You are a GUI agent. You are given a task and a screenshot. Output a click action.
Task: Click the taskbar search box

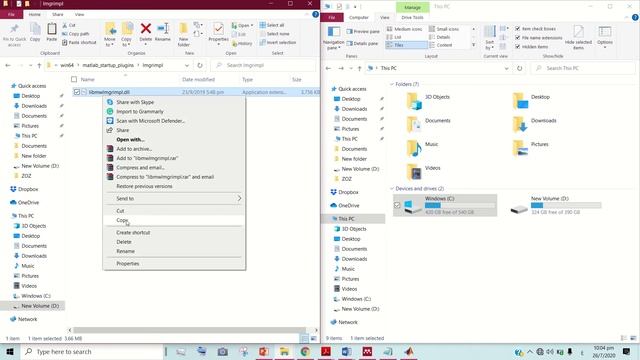[x=92, y=351]
